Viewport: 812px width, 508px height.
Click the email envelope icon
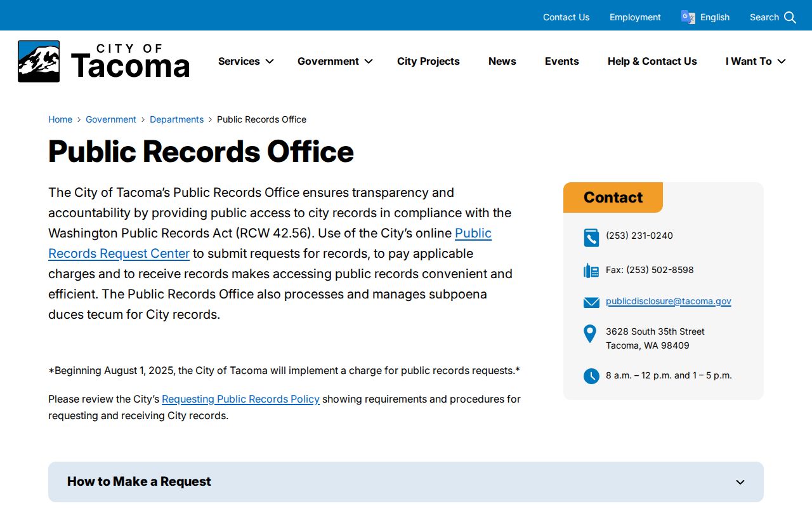point(591,302)
